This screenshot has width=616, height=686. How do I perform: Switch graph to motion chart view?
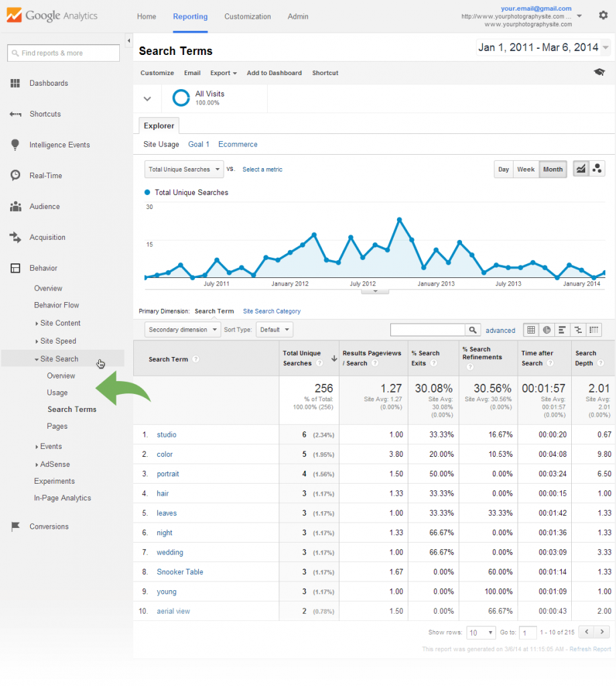(596, 168)
